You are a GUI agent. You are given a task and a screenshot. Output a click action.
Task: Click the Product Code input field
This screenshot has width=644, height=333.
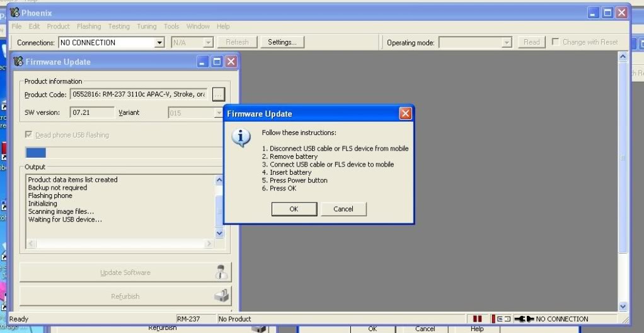(x=139, y=94)
